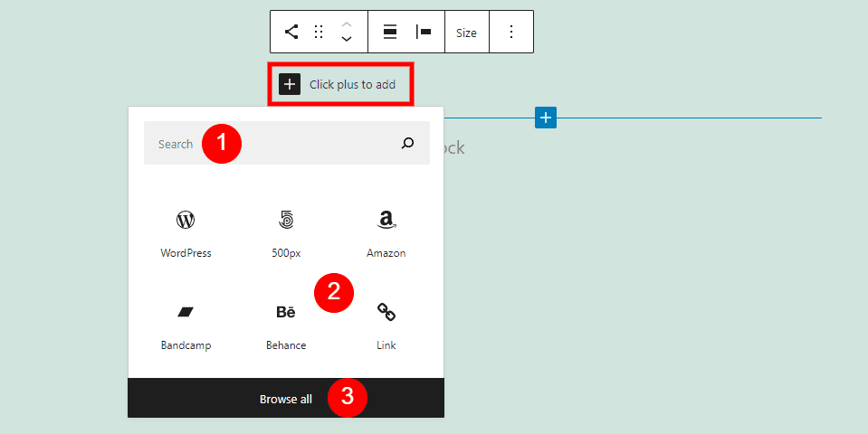Click the blue plus block inserter
This screenshot has width=868, height=434.
(546, 118)
